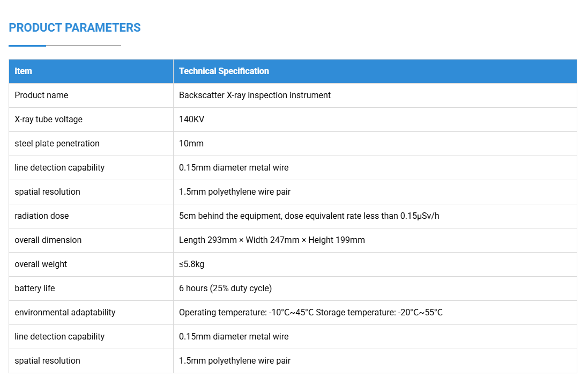
Task: Select the dose equivalent rate specification
Action: 309,216
